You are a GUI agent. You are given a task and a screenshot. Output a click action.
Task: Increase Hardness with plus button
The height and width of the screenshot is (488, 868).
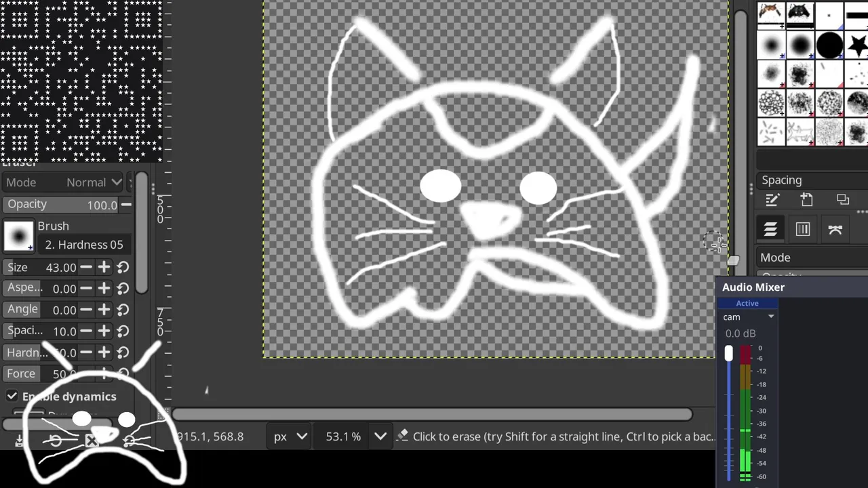(104, 352)
